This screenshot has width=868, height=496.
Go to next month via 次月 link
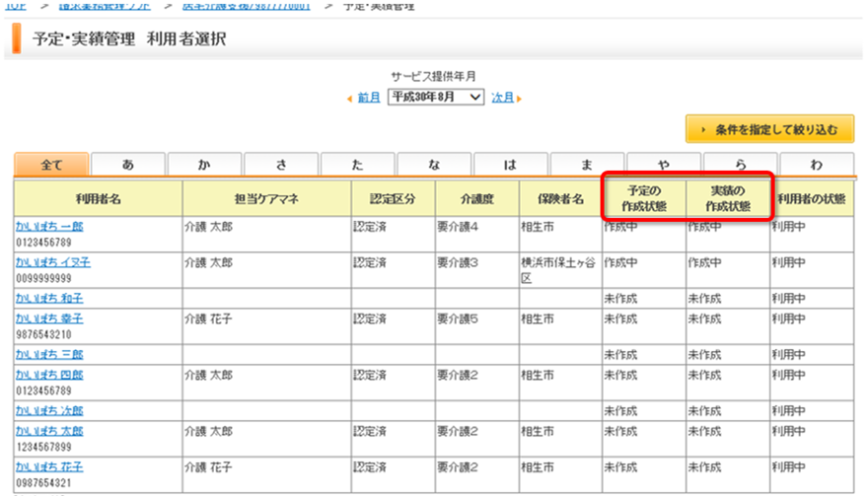tap(503, 98)
